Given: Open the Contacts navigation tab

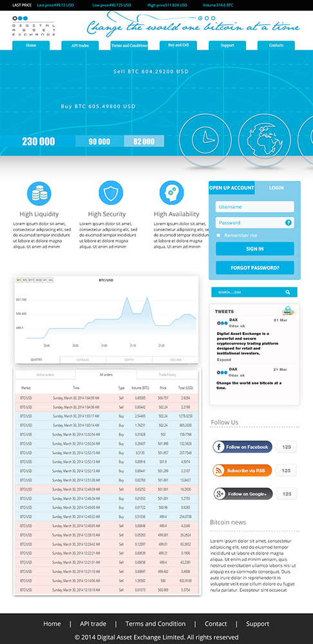Looking at the screenshot, I should point(276,46).
